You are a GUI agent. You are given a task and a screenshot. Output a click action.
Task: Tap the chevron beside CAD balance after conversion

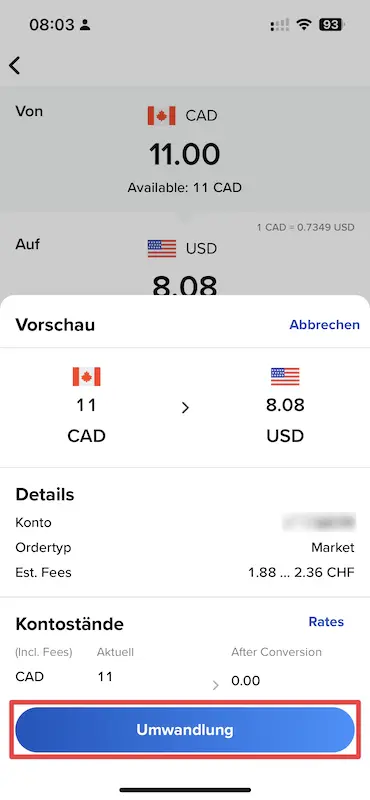215,686
